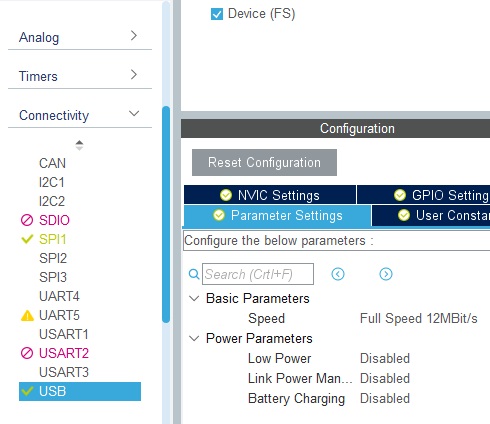Click the SPI1 green checkmark icon
490x424 pixels.
[27, 239]
